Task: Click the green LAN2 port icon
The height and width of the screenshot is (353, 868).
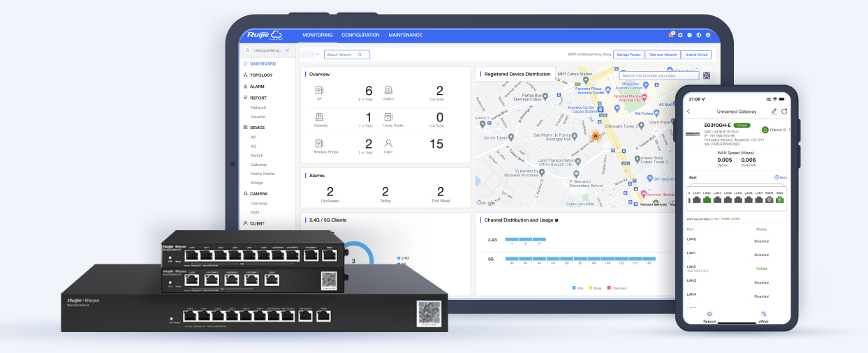Action: coord(707,200)
